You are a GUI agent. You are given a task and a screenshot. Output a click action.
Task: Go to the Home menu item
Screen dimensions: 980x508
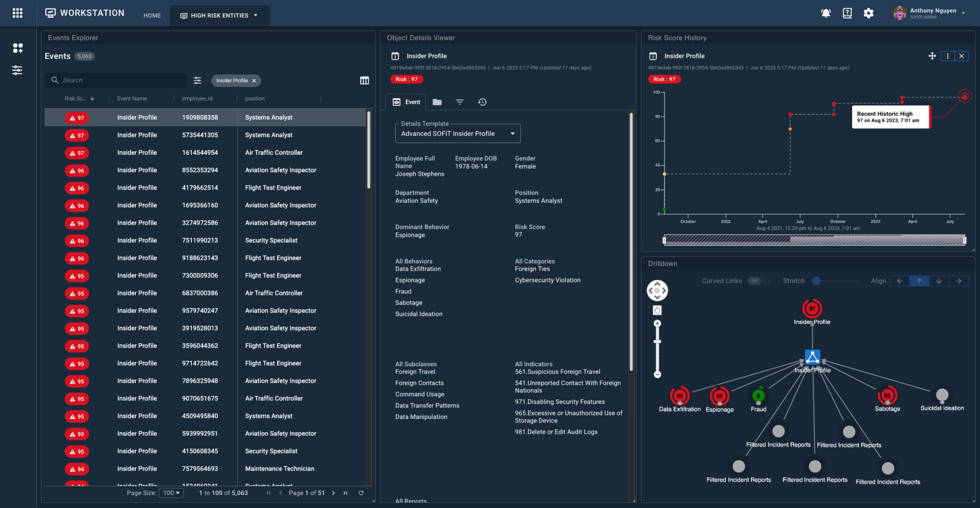coord(152,15)
